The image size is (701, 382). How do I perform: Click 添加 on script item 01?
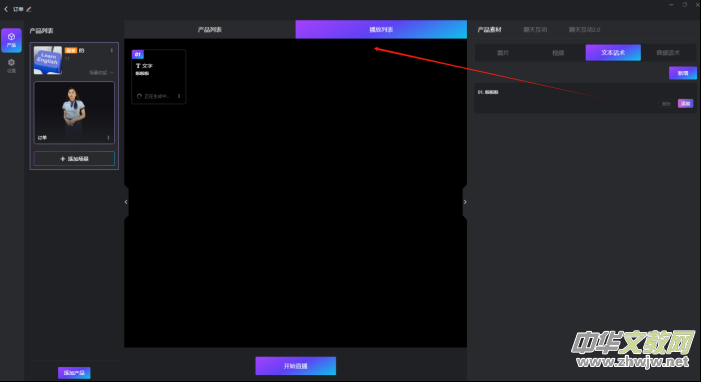(685, 103)
